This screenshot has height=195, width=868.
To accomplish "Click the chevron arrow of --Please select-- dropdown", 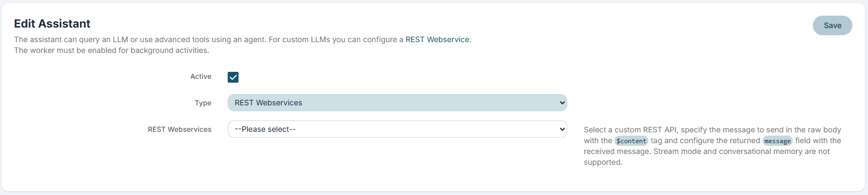I will click(x=562, y=129).
